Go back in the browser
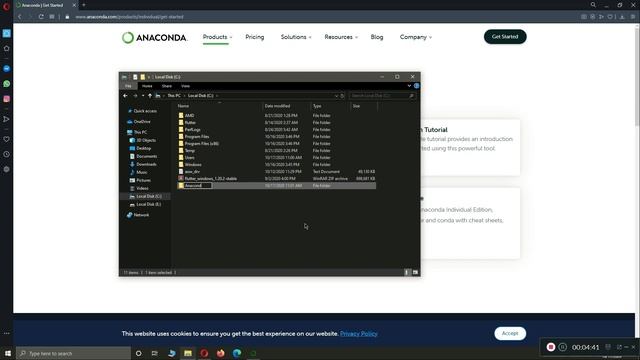The width and height of the screenshot is (640, 360). [20, 17]
